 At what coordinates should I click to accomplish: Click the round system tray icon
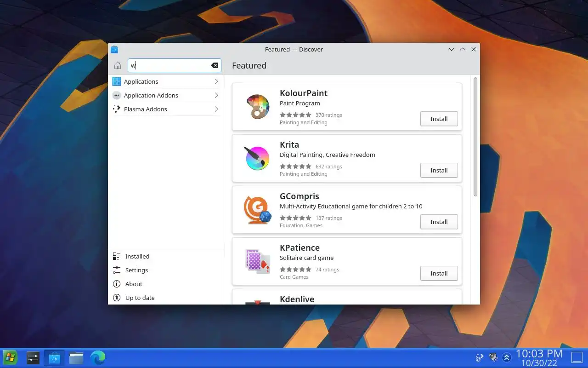(x=493, y=357)
